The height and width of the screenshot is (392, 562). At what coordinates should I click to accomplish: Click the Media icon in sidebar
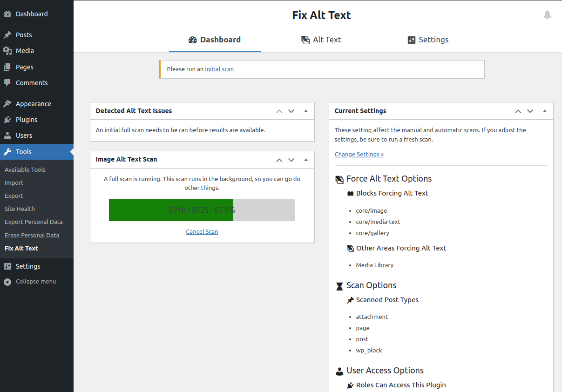pyautogui.click(x=7, y=51)
